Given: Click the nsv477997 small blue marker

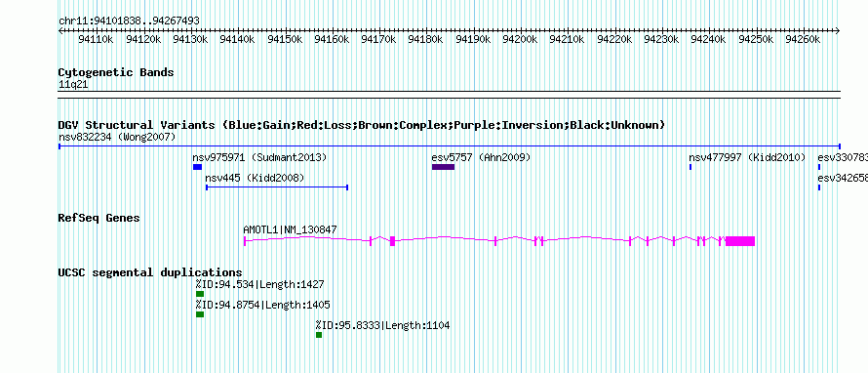Looking at the screenshot, I should [x=690, y=167].
